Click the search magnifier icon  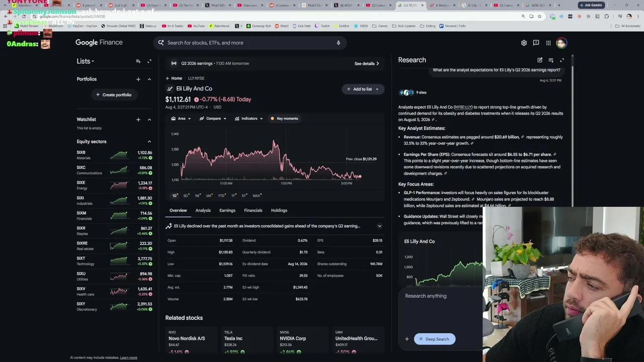(x=161, y=43)
